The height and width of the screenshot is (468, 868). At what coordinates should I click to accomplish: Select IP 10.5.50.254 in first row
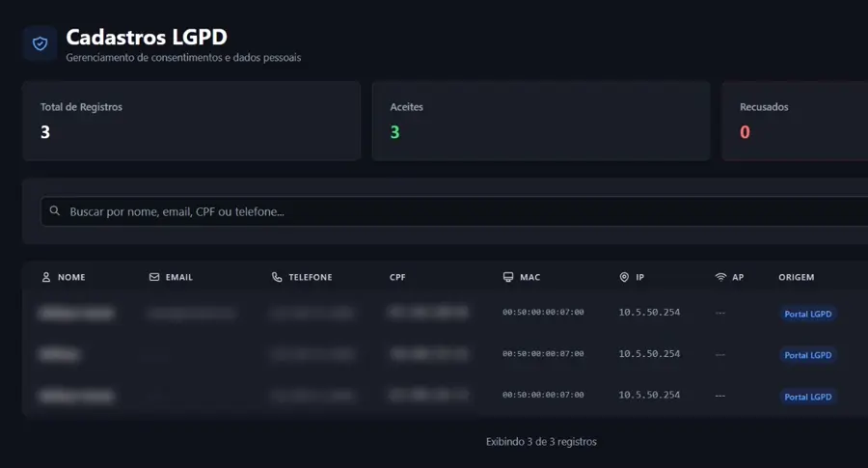(649, 313)
